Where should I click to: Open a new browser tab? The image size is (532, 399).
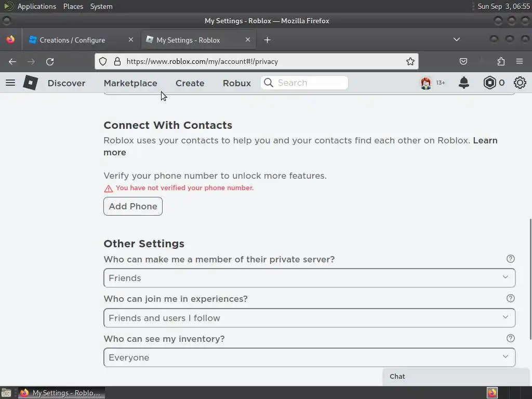(x=268, y=40)
